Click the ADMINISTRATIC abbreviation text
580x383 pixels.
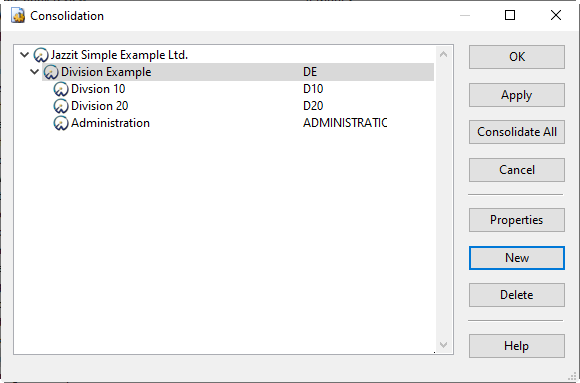point(345,123)
